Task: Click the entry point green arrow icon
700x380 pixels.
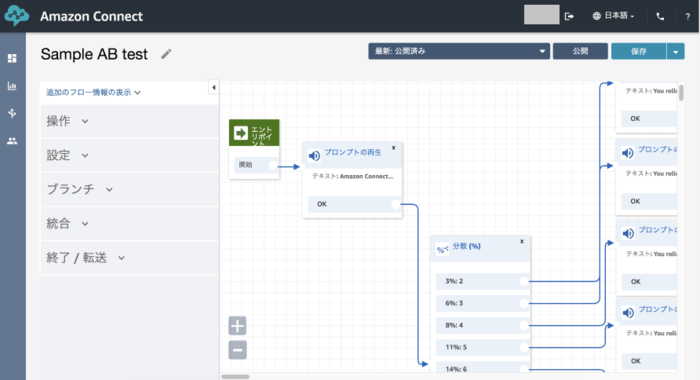Action: (x=241, y=133)
